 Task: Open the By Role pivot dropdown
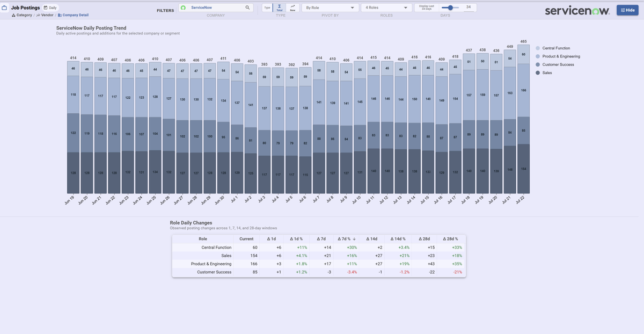[331, 8]
